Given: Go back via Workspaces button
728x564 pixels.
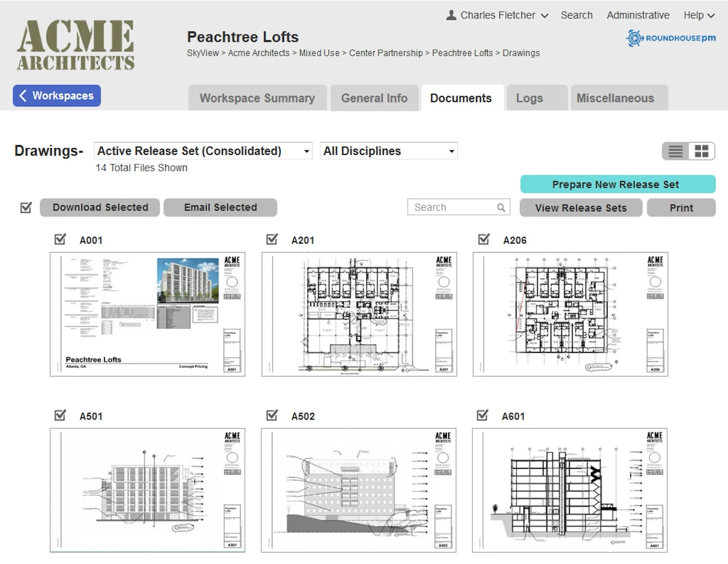Looking at the screenshot, I should [x=57, y=96].
